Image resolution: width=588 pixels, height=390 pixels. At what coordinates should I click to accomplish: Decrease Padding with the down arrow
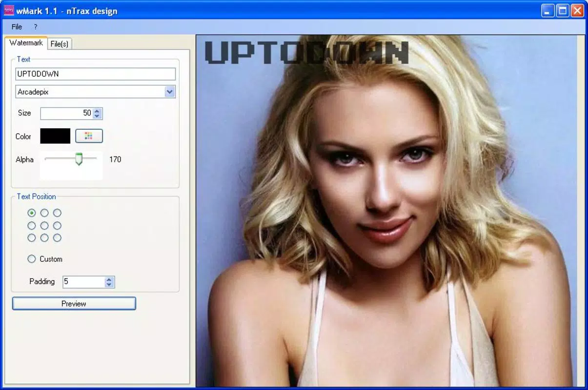coord(109,285)
